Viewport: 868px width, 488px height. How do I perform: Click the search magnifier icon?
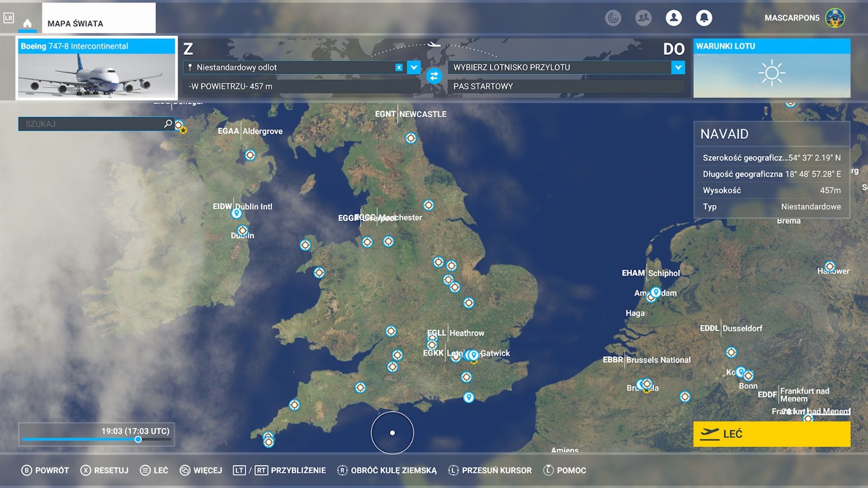[x=168, y=124]
